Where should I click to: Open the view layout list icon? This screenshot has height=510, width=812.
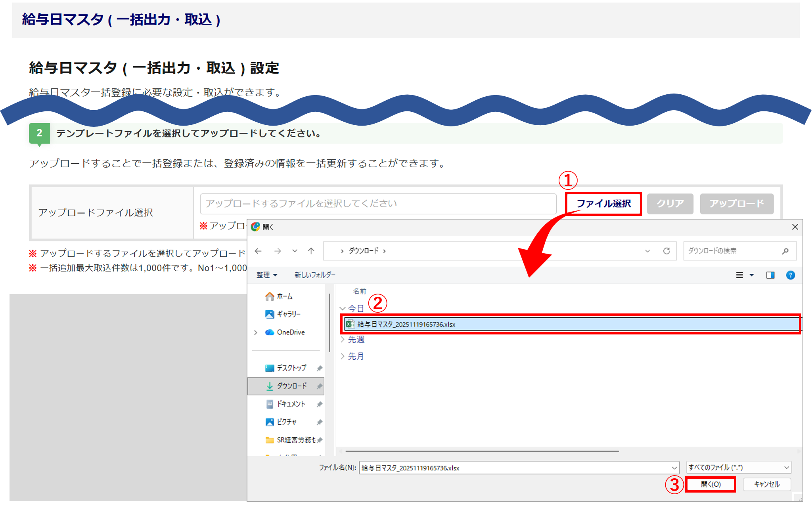[739, 275]
